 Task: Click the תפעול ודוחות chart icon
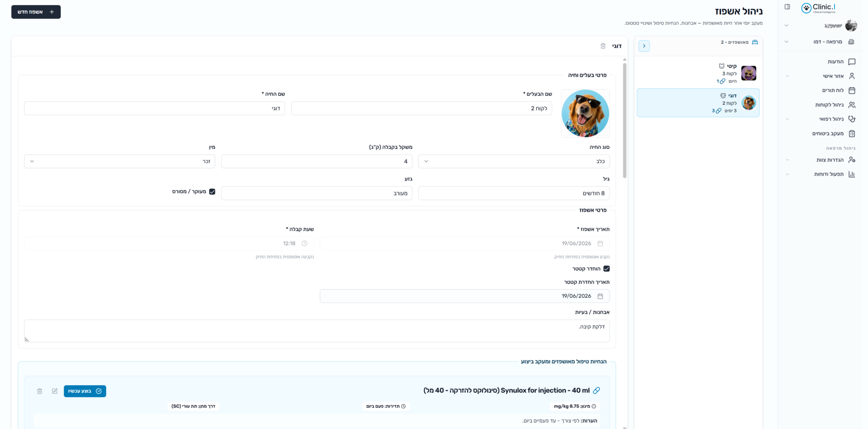pyautogui.click(x=852, y=174)
